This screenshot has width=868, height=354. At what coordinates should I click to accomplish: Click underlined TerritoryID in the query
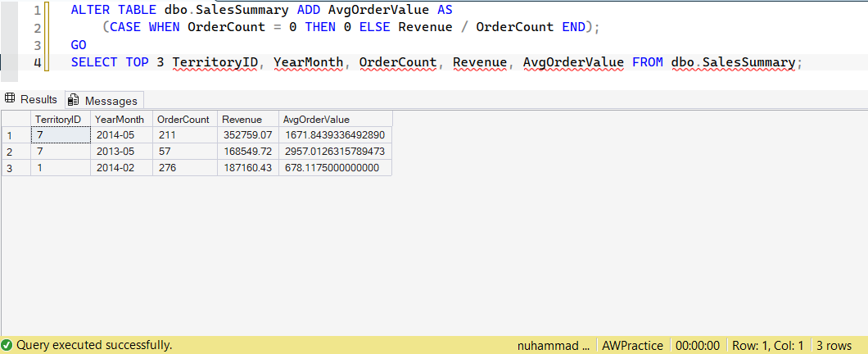click(x=215, y=62)
